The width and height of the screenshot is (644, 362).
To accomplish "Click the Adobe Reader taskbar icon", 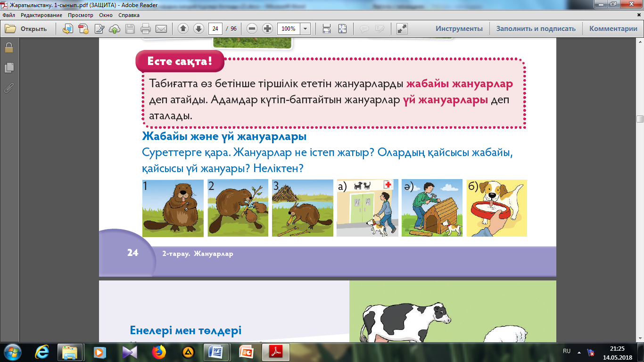I will [276, 352].
